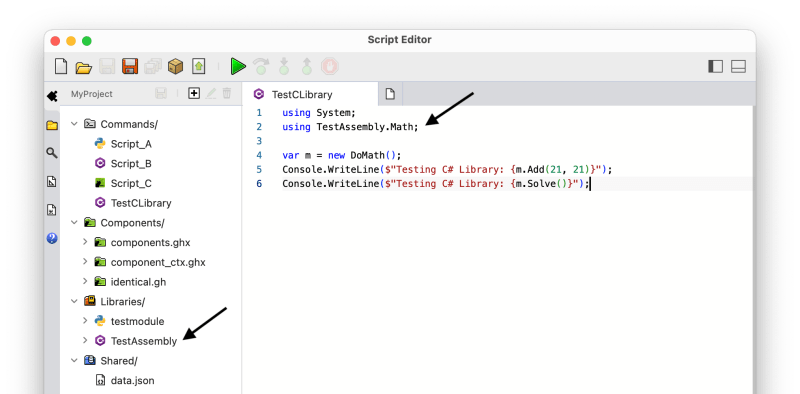The image size is (800, 394).
Task: Open the magnifier search sidebar panel
Action: coord(52,153)
